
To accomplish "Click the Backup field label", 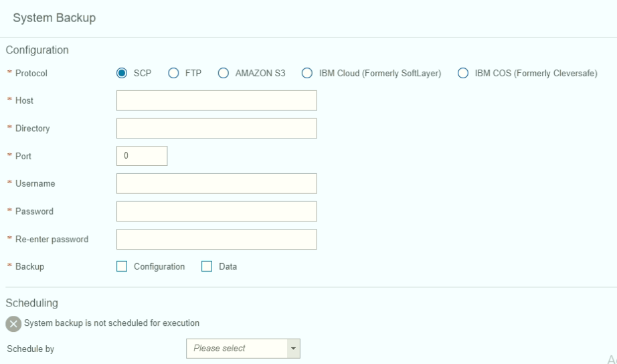I will 29,266.
